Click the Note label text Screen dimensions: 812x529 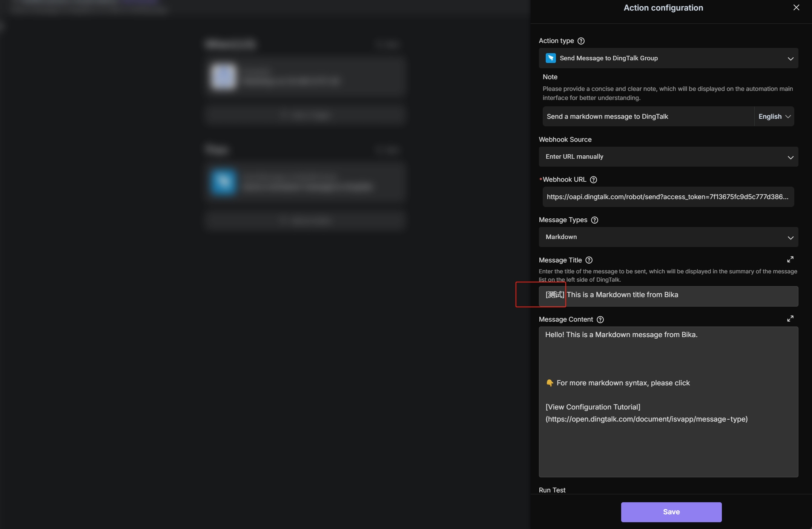[x=550, y=77]
